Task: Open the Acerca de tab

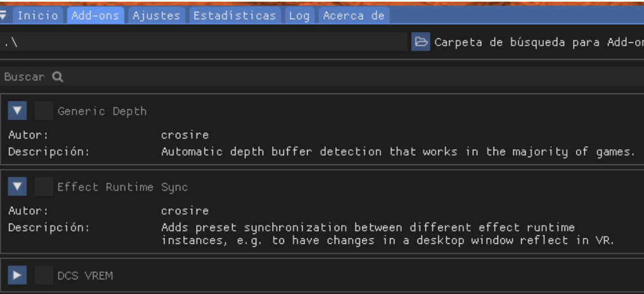Action: point(354,16)
